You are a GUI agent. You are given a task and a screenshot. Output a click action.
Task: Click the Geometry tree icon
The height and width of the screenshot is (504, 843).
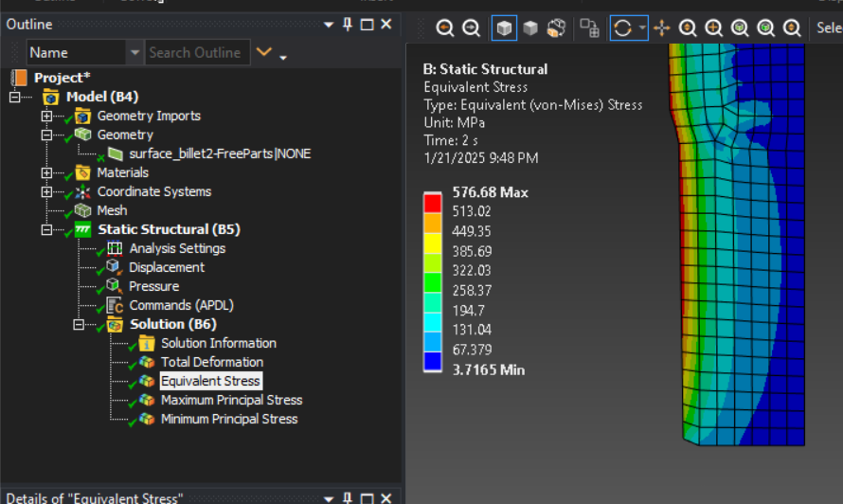click(x=82, y=135)
